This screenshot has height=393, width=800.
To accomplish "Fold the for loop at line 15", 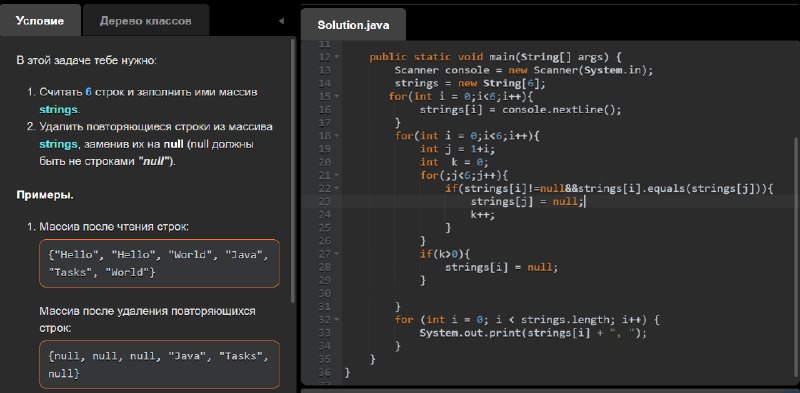I will pyautogui.click(x=336, y=96).
